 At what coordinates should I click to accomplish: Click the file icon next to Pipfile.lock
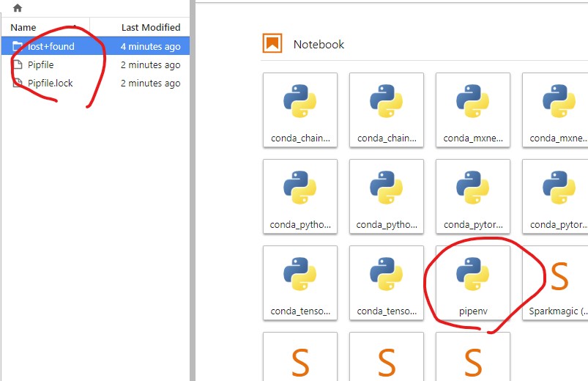pos(18,83)
